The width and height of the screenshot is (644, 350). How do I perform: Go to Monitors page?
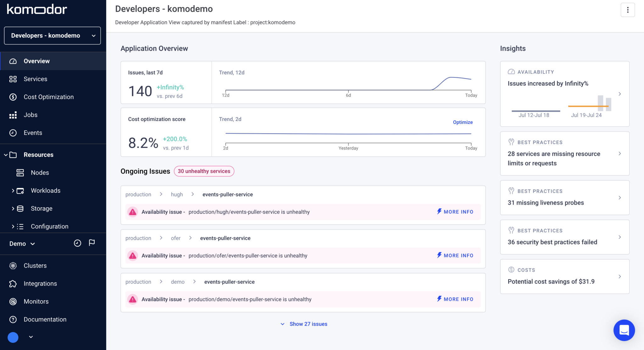coord(53,302)
